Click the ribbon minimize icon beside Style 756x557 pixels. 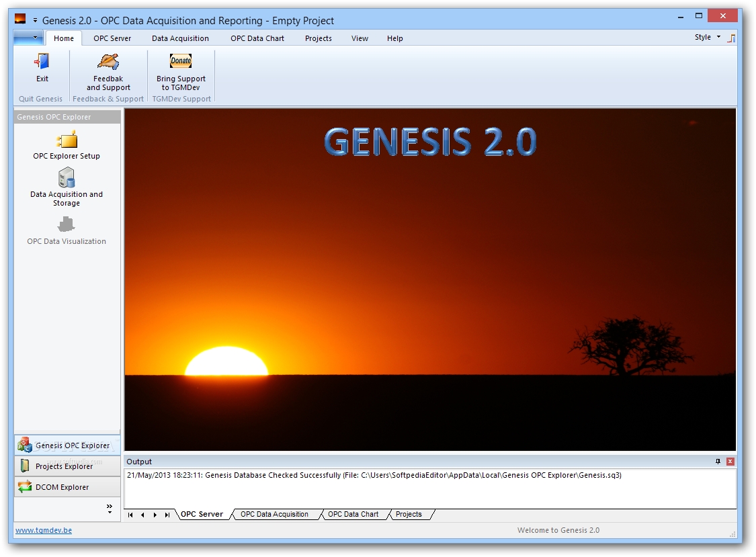732,38
